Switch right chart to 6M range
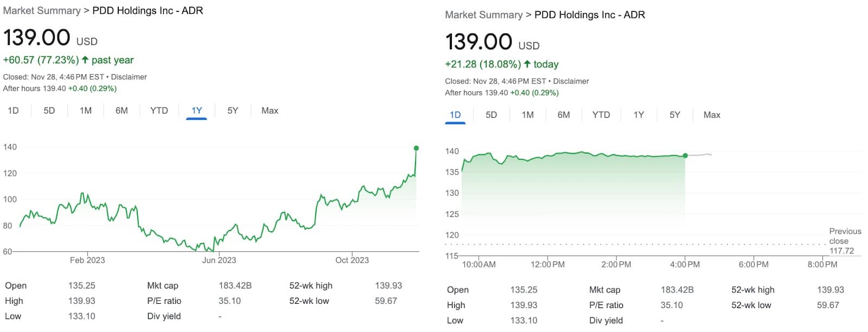Screen dimensions: 868x332 click(x=564, y=115)
